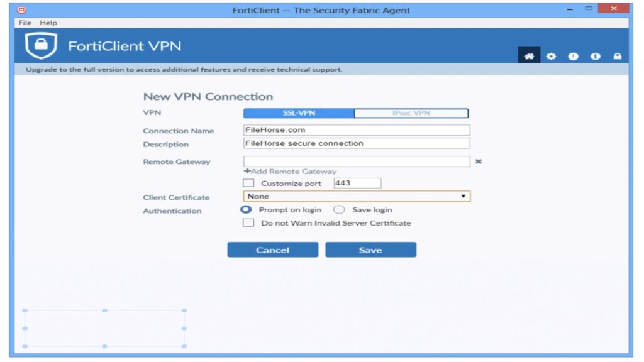Viewport: 644px width, 362px height.
Task: Click the exclamation alert icon
Action: click(573, 56)
